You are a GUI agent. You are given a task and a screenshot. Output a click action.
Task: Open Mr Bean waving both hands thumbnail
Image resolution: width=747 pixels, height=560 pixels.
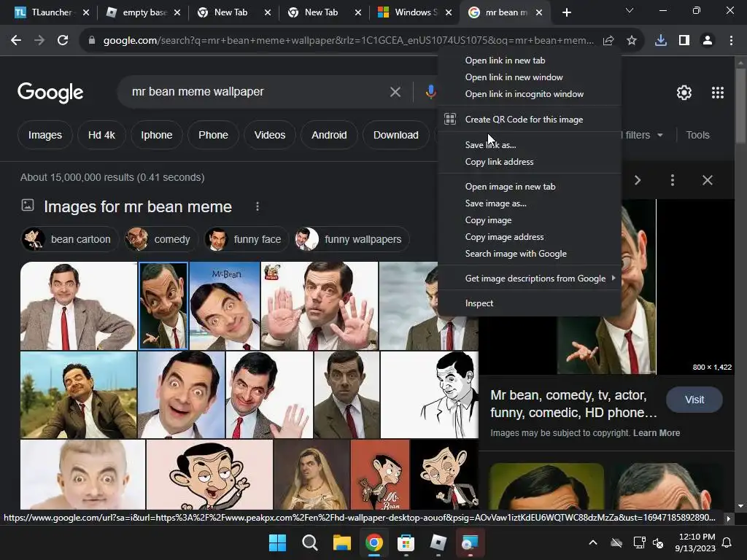coord(320,306)
